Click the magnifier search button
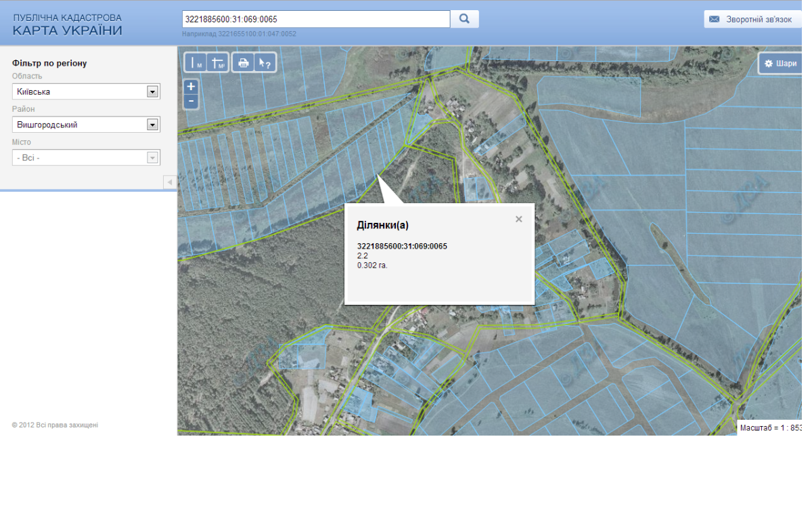 [465, 19]
